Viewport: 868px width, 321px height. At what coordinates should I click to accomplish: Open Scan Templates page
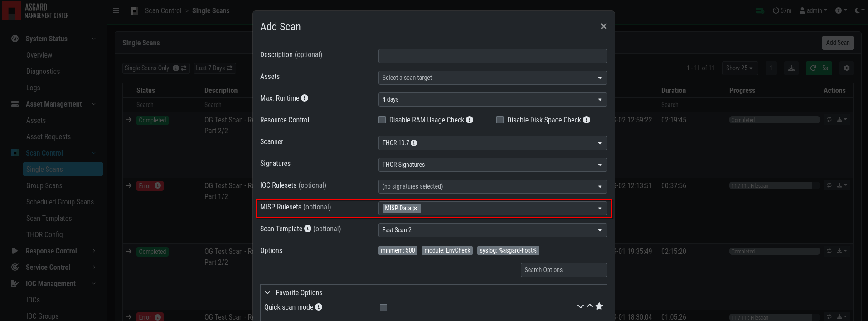click(49, 218)
